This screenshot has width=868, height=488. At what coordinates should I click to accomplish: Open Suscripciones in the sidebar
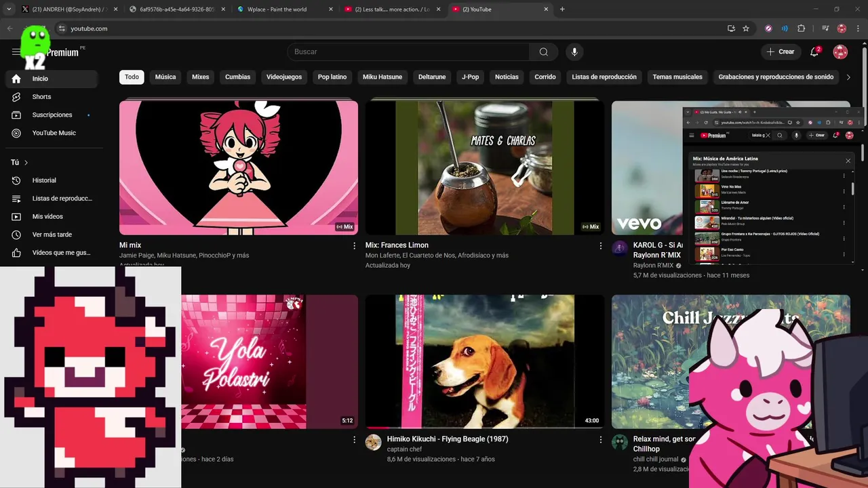point(52,115)
